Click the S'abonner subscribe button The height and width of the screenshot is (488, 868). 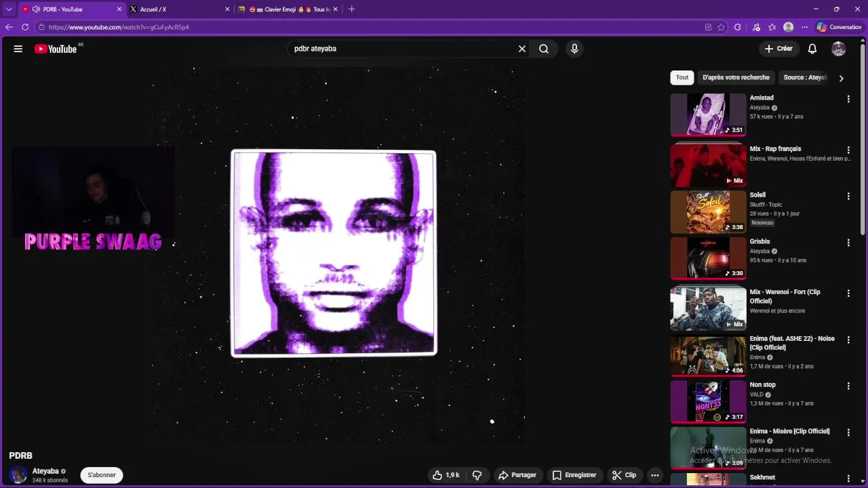coord(102,475)
